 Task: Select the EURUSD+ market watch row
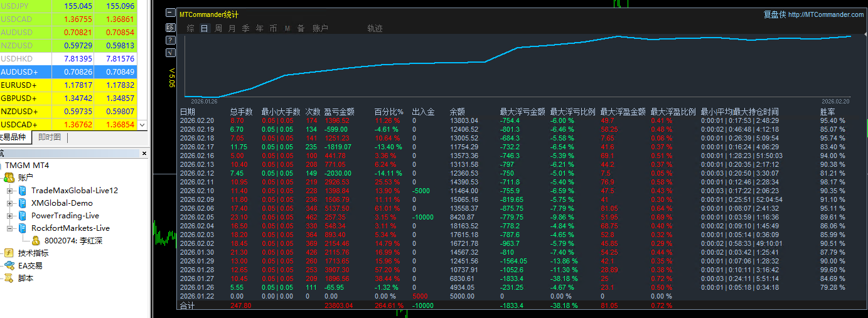[68, 85]
